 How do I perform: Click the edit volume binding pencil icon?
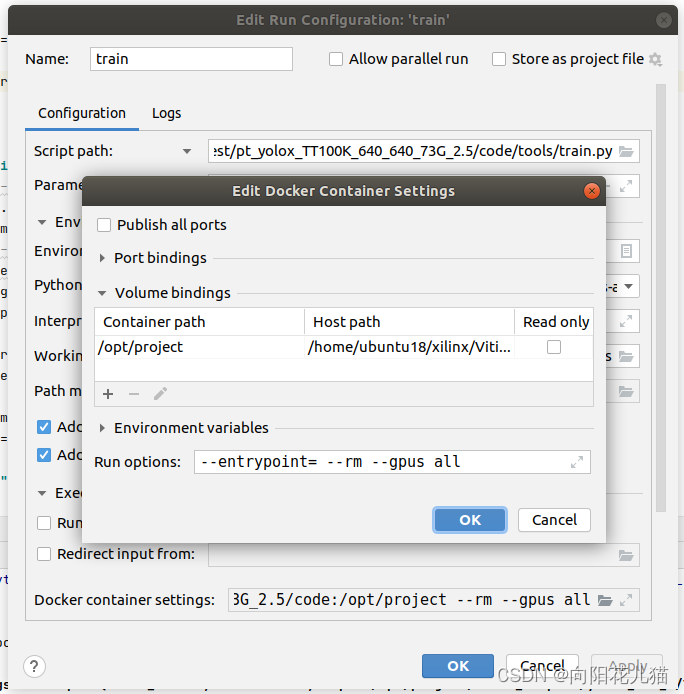(160, 393)
